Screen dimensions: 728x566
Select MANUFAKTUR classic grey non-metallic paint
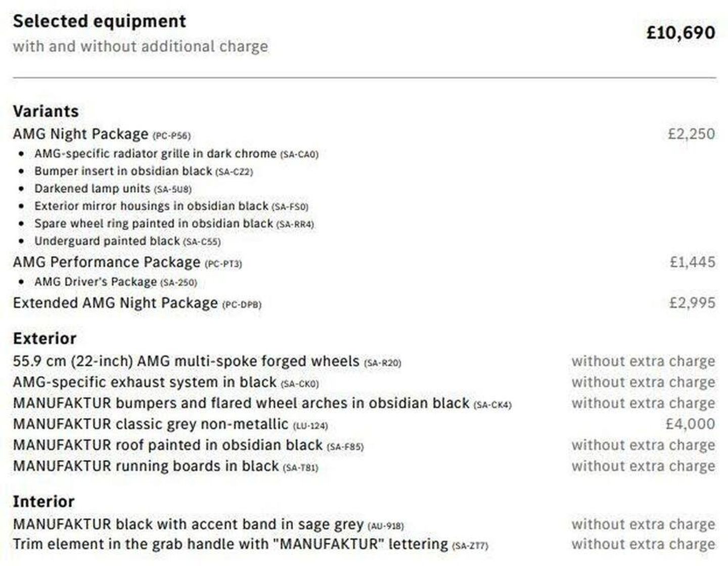151,424
